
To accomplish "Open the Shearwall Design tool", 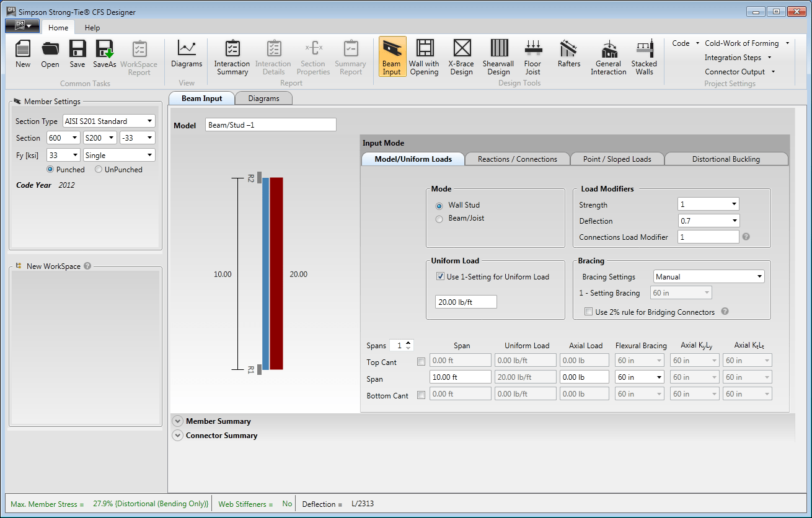I will (x=498, y=57).
